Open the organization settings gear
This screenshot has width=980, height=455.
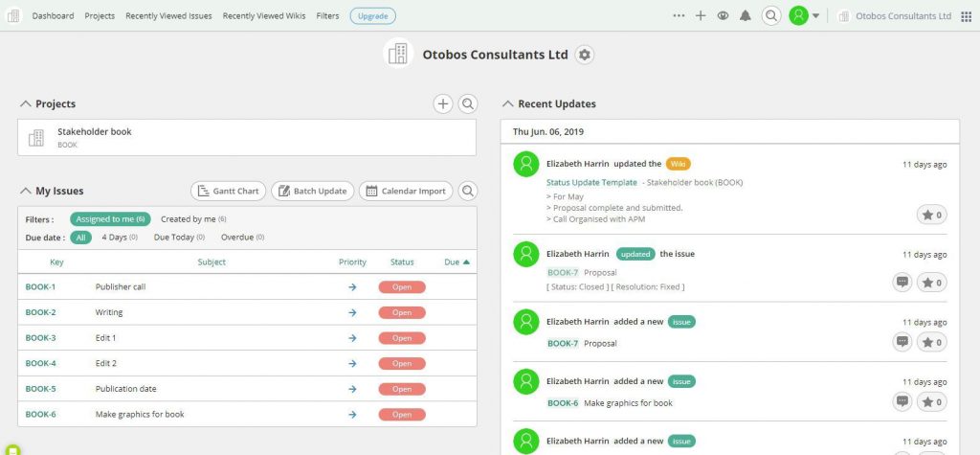(585, 55)
